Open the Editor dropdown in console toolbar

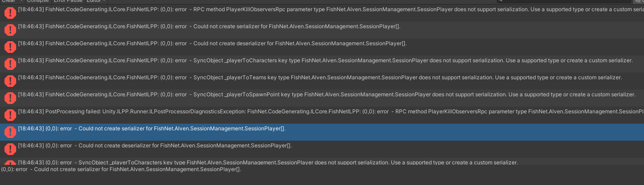[96, 1]
